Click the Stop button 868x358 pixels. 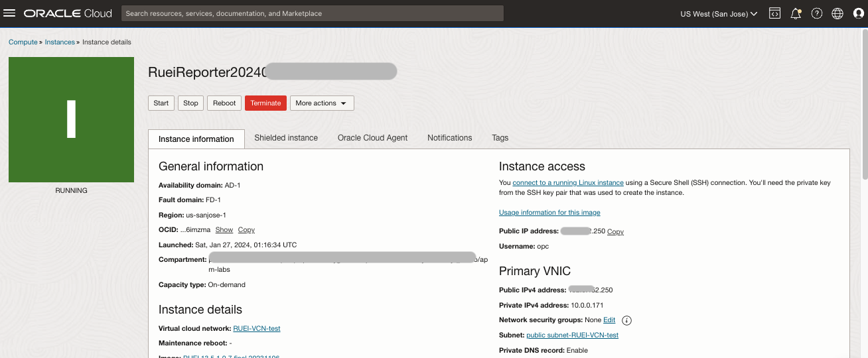pyautogui.click(x=190, y=103)
